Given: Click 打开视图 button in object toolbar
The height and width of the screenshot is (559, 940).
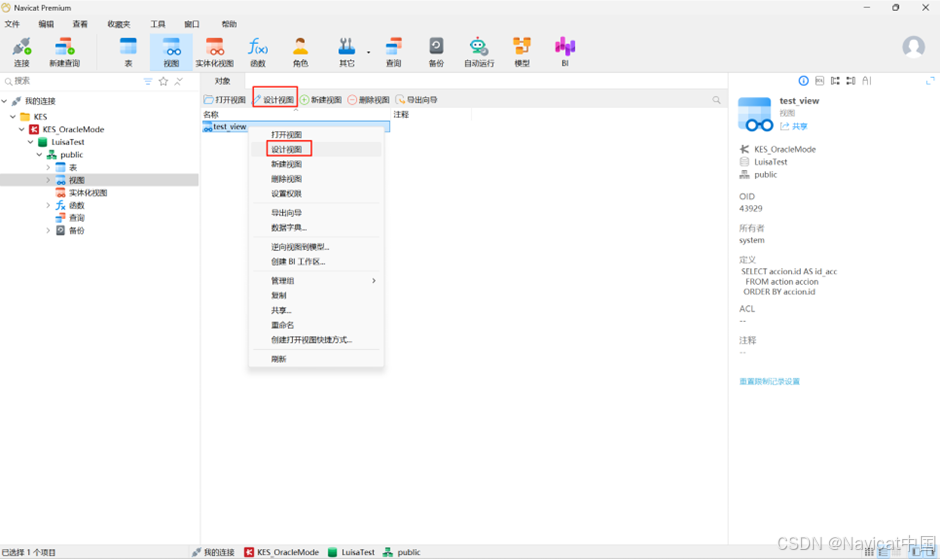Looking at the screenshot, I should [x=225, y=100].
